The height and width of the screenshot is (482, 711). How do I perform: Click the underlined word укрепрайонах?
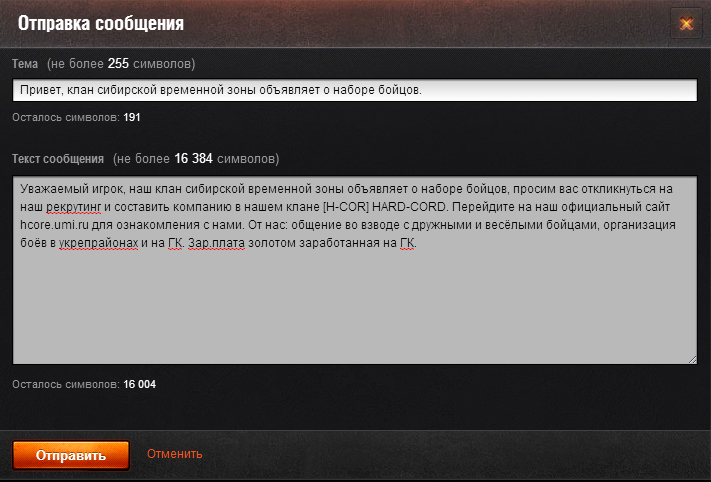coord(98,243)
